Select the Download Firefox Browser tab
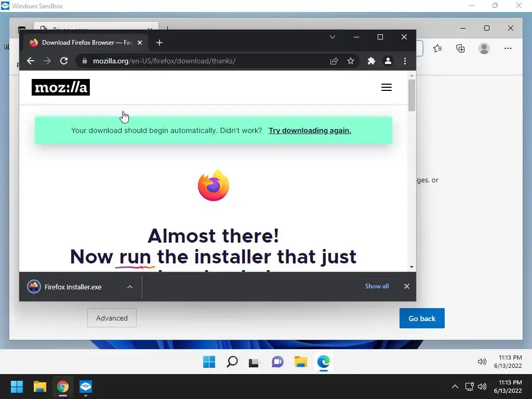This screenshot has width=532, height=399. 85,43
